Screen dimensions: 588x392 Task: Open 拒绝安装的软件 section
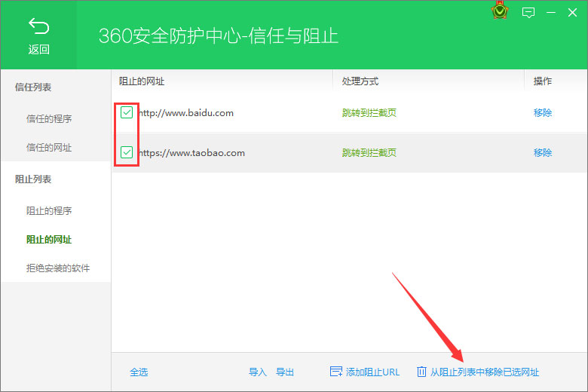[58, 268]
